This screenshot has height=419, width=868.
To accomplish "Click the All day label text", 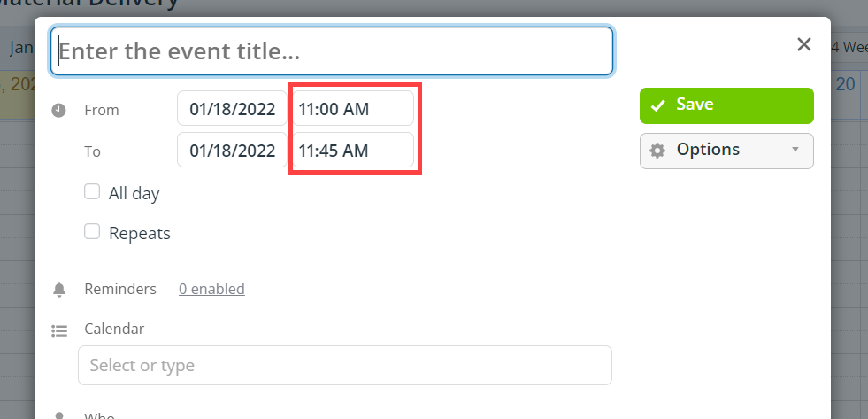I will [x=134, y=193].
